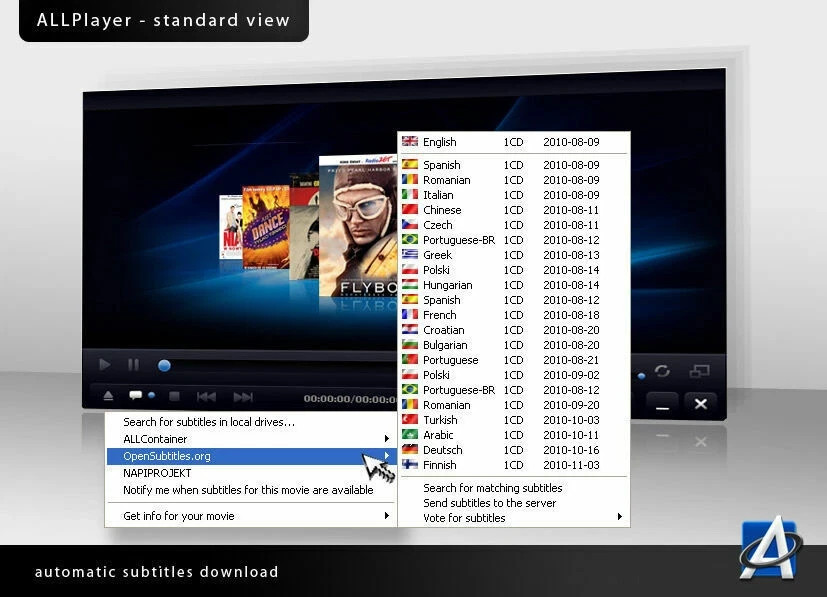Expand the arrow beside Get info for your movie
This screenshot has height=597, width=827.
(x=387, y=516)
